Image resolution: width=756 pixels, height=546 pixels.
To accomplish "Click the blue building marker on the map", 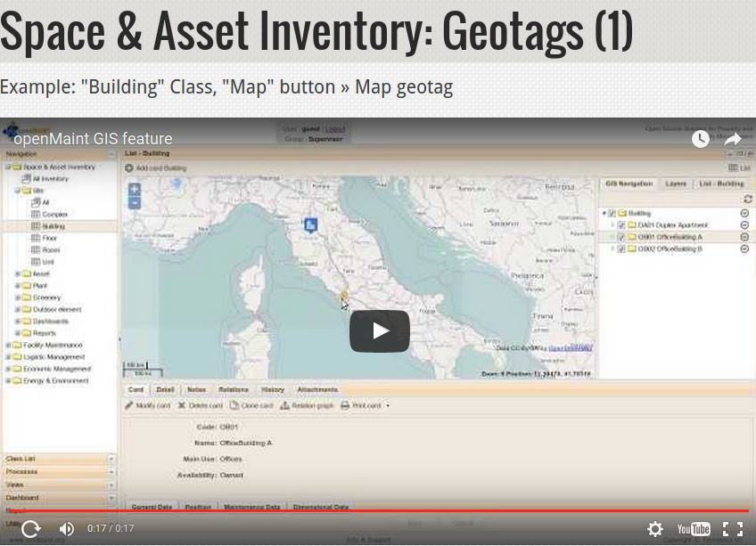I will 311,225.
